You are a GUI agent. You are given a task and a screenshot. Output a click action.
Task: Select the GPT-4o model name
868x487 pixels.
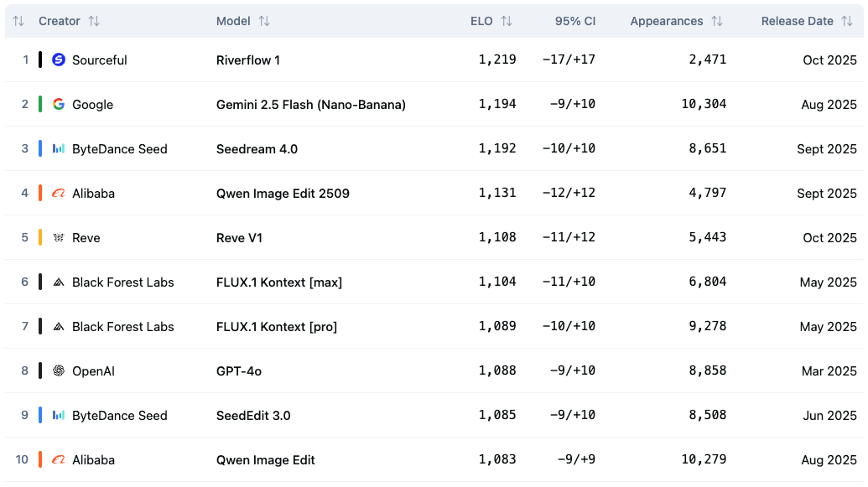point(239,370)
